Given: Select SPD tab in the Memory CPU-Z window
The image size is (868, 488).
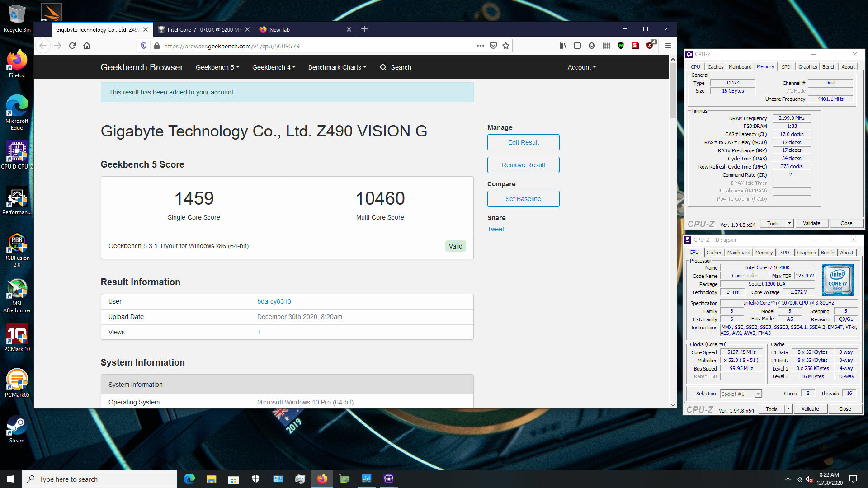Looking at the screenshot, I should click(x=786, y=67).
